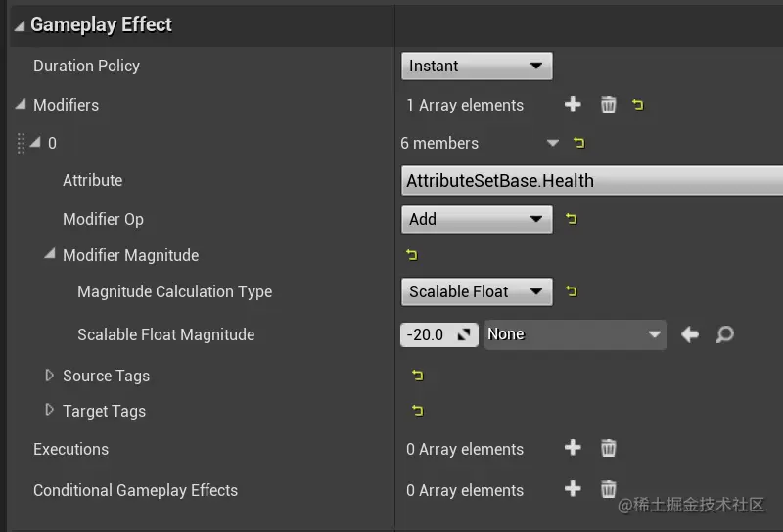Viewport: 783px width, 532px height.
Task: Add an Executions array element
Action: pos(573,449)
